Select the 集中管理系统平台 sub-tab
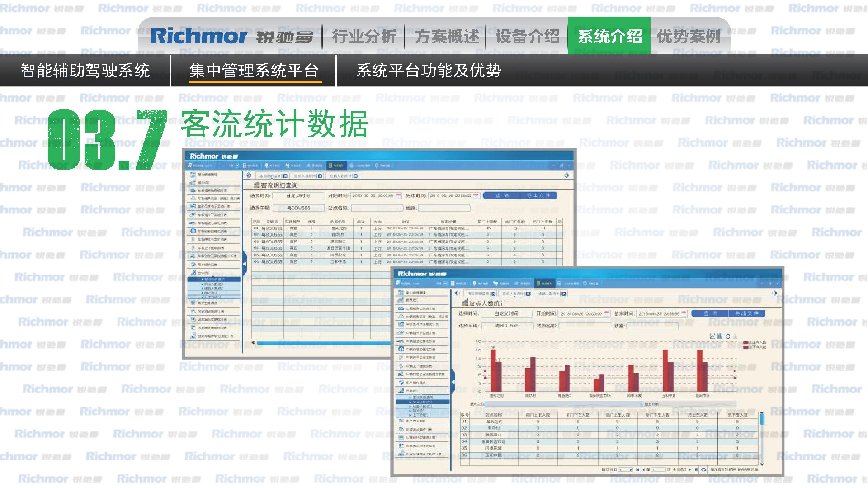This screenshot has height=488, width=868. tap(254, 71)
